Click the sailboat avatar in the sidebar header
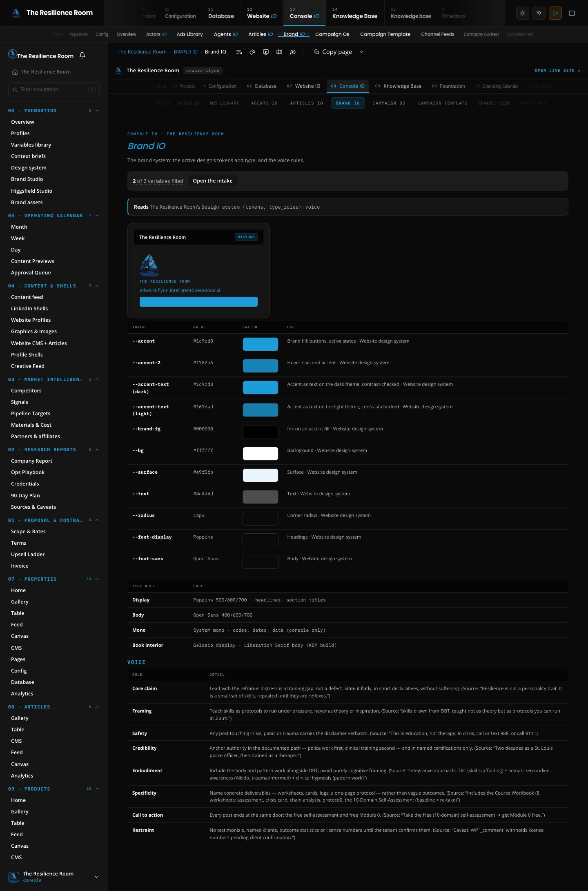This screenshot has height=891, width=588. tap(13, 54)
